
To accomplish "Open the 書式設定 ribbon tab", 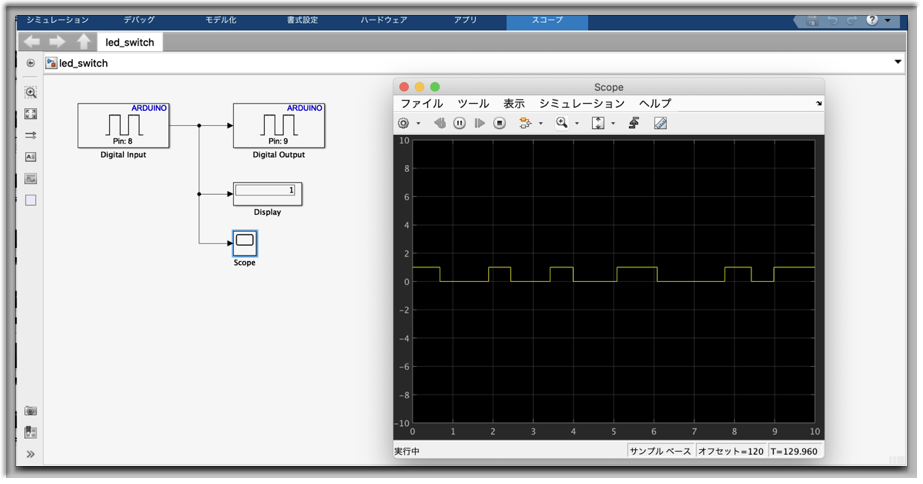I will point(303,20).
